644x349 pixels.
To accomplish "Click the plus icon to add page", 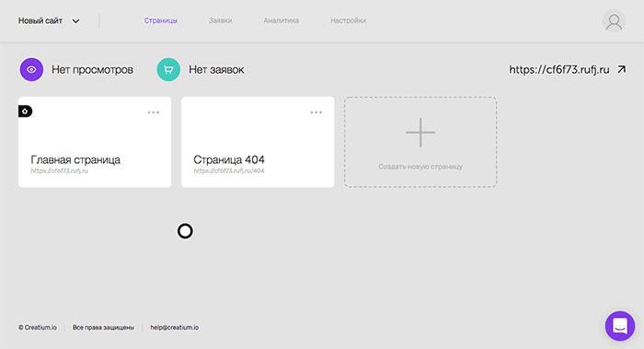I will 420,133.
